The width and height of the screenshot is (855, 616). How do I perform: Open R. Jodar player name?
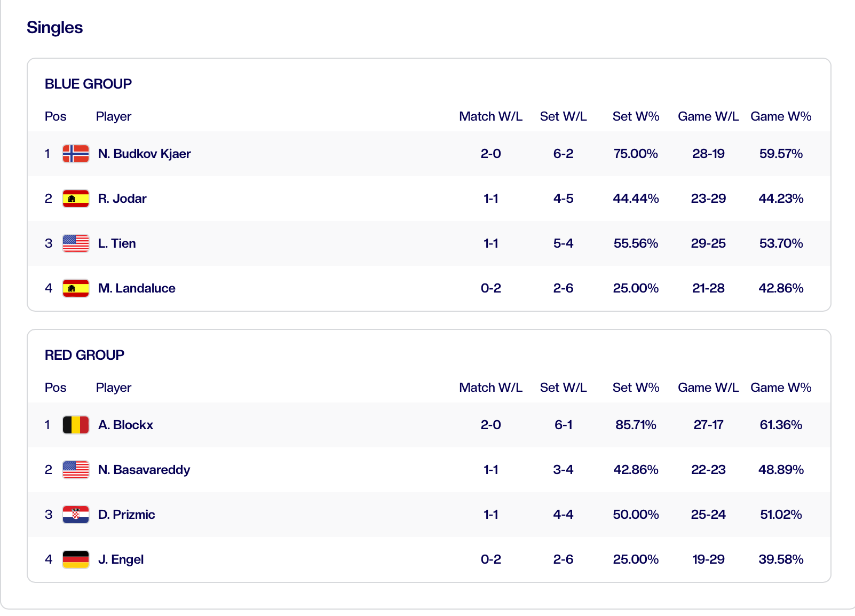coord(122,199)
